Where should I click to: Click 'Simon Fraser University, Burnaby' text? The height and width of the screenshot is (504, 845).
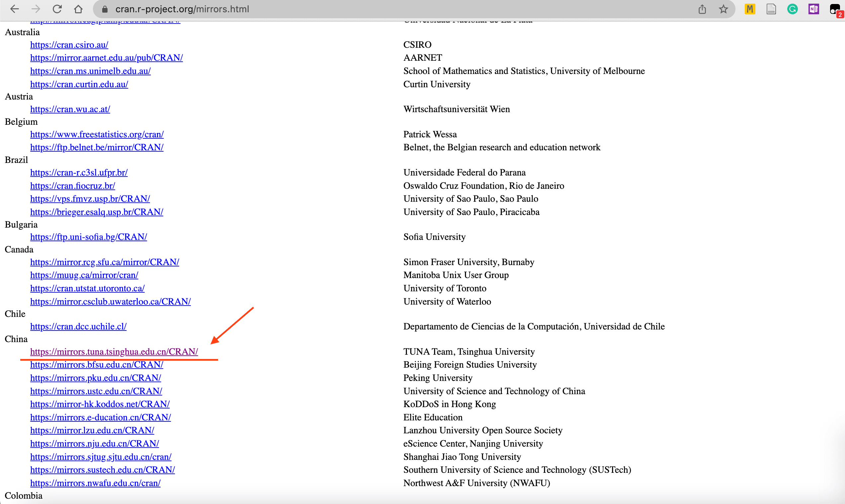pyautogui.click(x=469, y=262)
